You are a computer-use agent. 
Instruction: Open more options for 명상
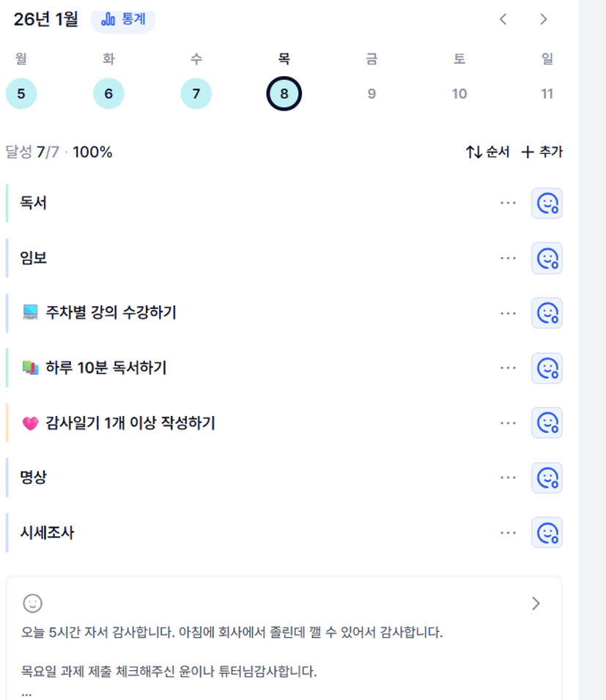coord(508,477)
